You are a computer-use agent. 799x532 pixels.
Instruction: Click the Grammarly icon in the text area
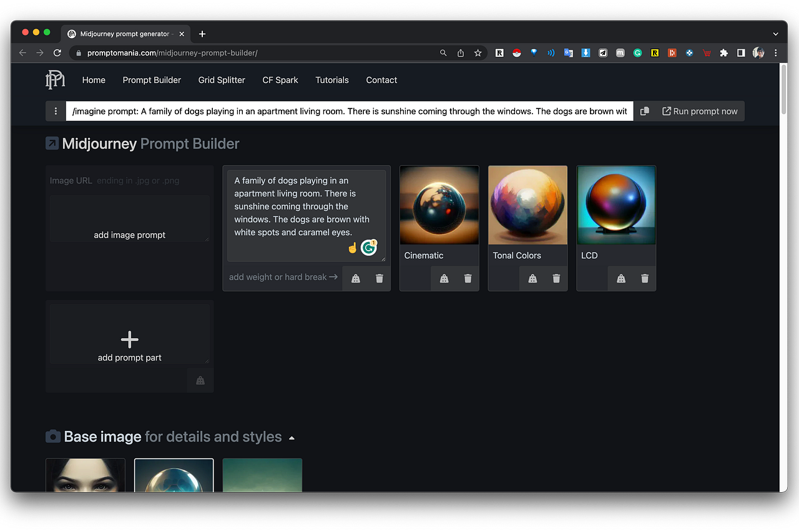(369, 248)
